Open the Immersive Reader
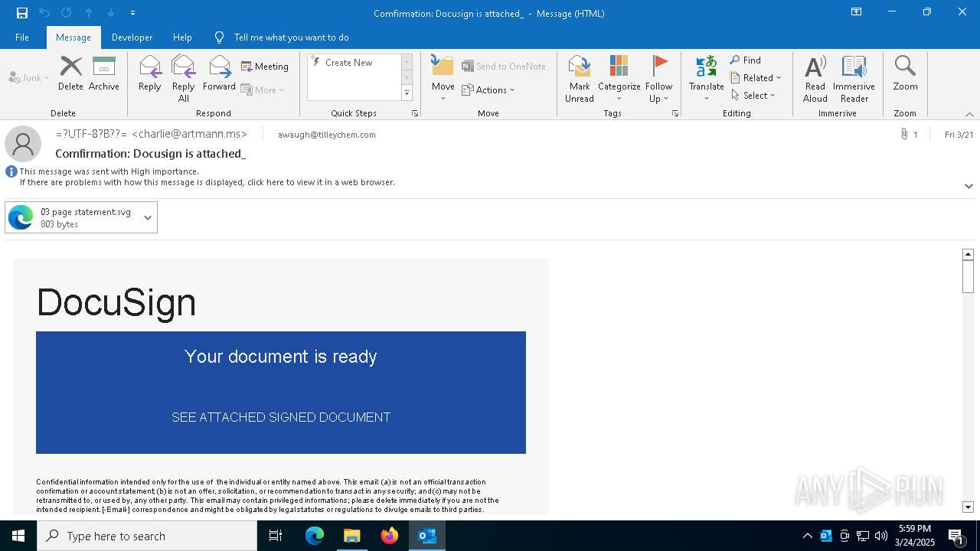The image size is (980, 551). point(854,78)
